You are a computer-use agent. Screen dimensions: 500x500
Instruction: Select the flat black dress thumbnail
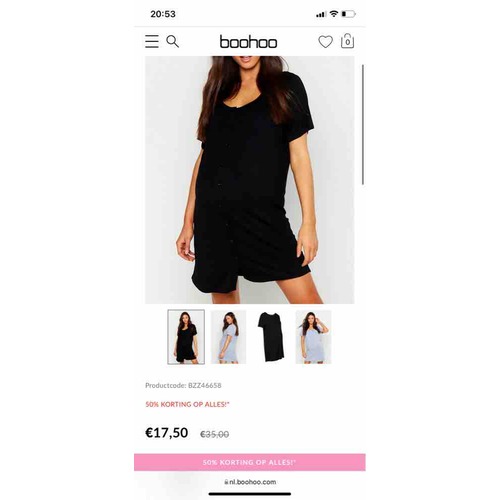tap(271, 337)
